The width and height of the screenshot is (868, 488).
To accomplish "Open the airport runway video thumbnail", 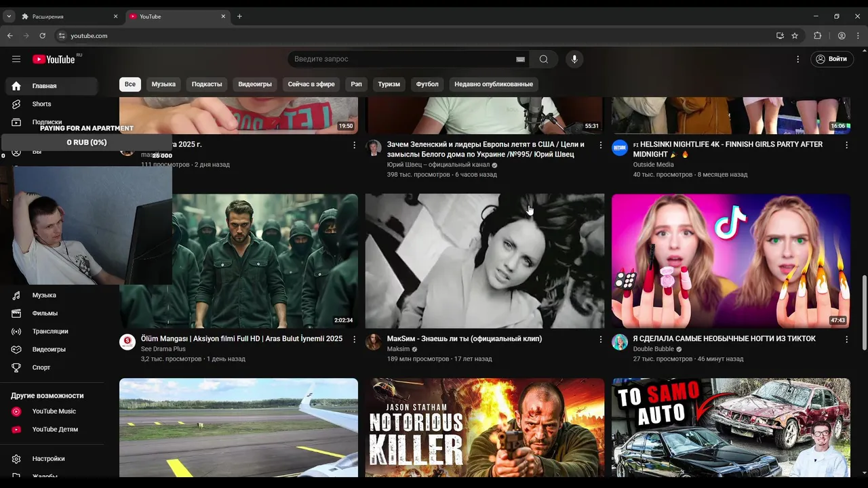I will [239, 428].
